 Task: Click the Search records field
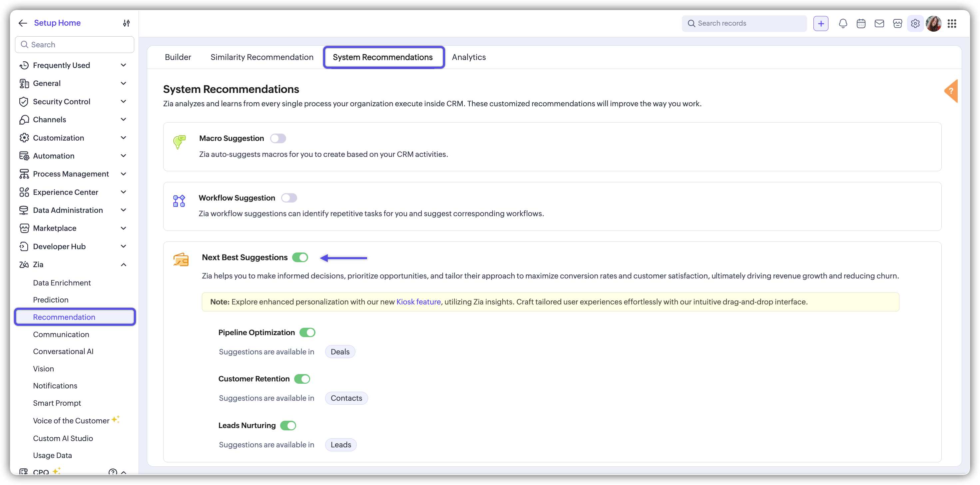(744, 24)
